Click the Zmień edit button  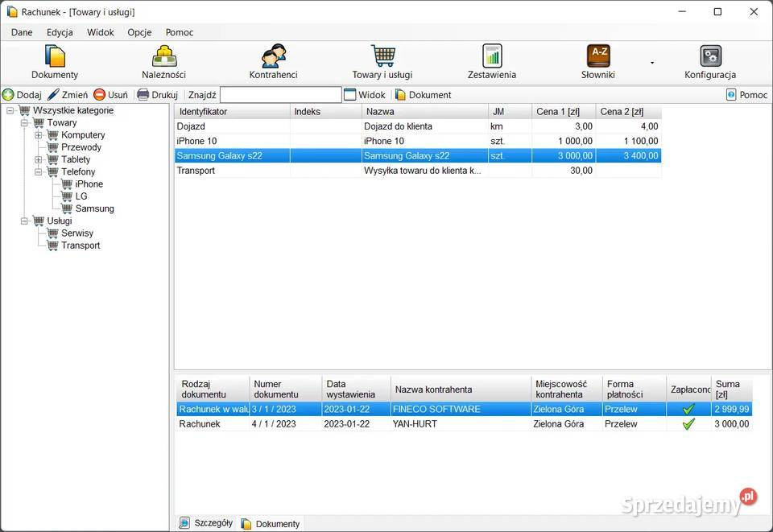click(x=68, y=95)
